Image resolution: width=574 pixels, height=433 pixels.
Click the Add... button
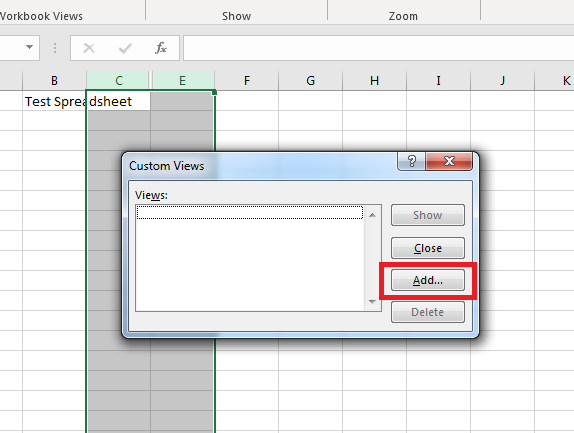click(428, 280)
